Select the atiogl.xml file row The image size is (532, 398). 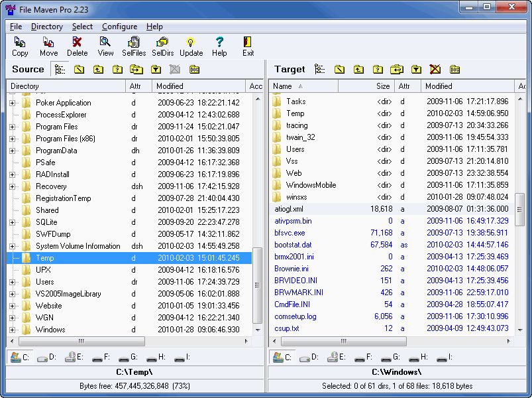pos(392,209)
